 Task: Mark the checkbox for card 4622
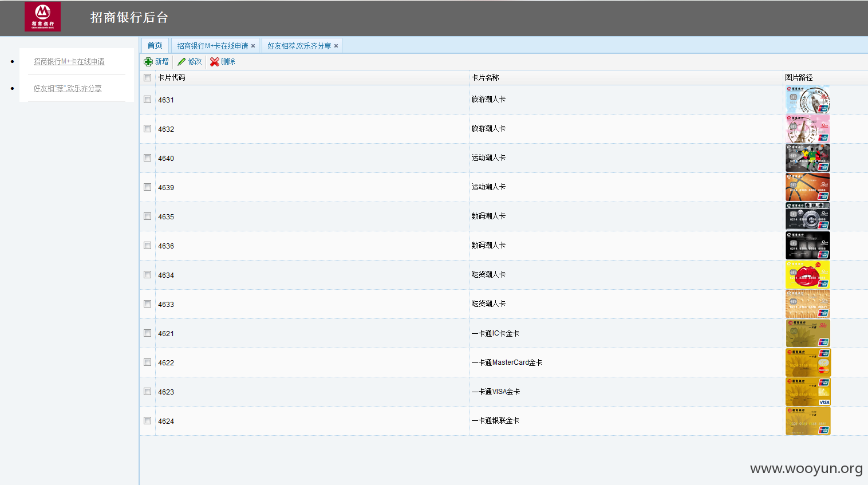148,362
